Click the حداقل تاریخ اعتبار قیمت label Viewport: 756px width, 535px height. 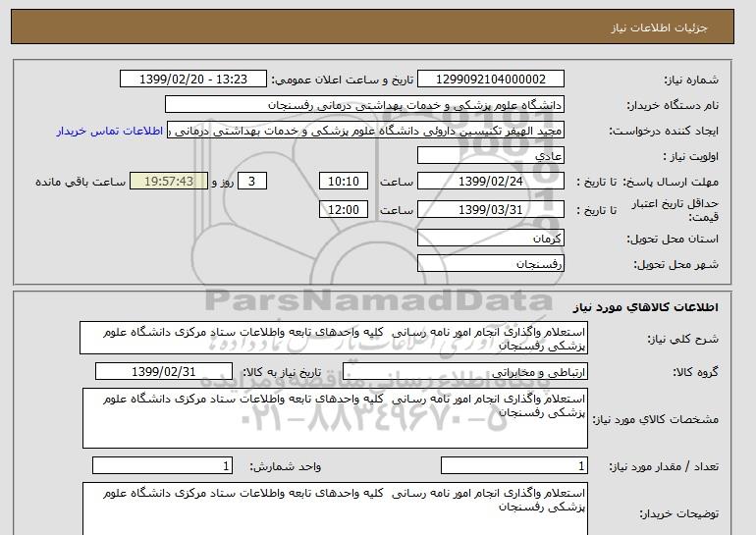tap(675, 210)
